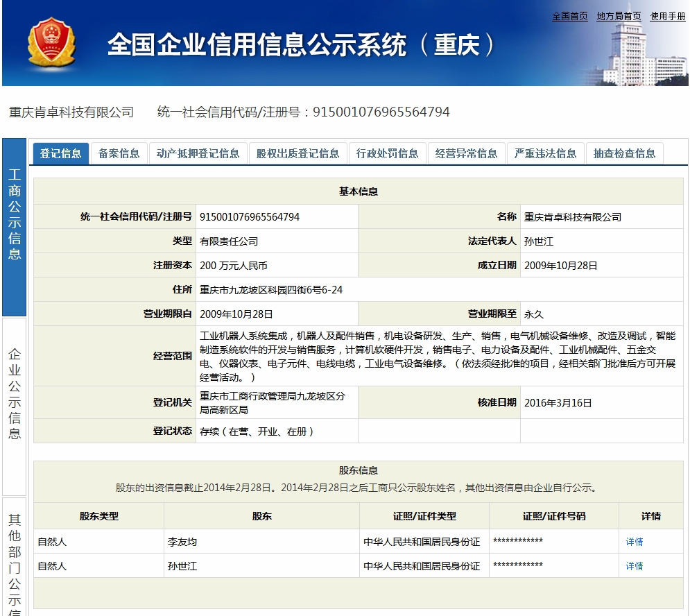Viewport: 690px width, 616px height.
Task: Switch to 股权出质登记信息 tab
Action: click(x=297, y=153)
